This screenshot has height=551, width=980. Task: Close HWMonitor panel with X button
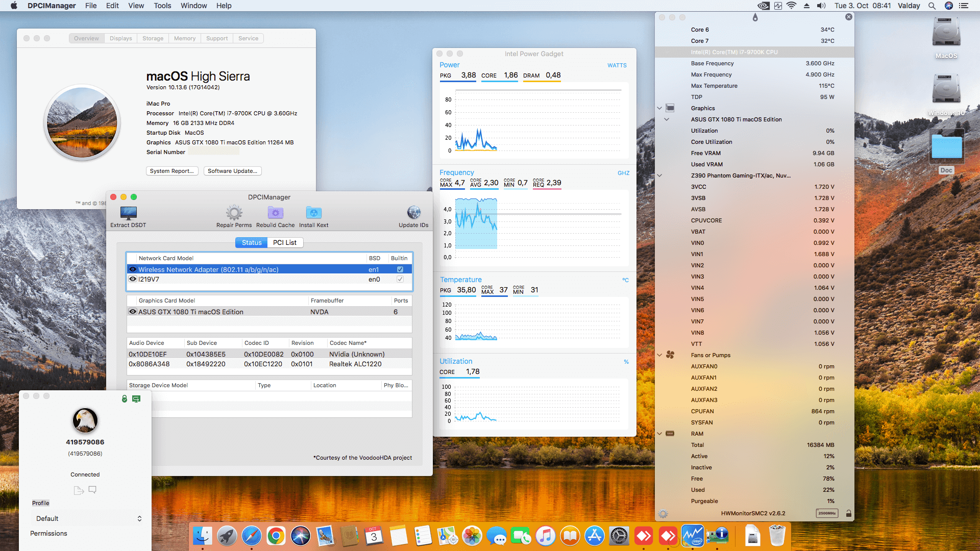coord(848,17)
